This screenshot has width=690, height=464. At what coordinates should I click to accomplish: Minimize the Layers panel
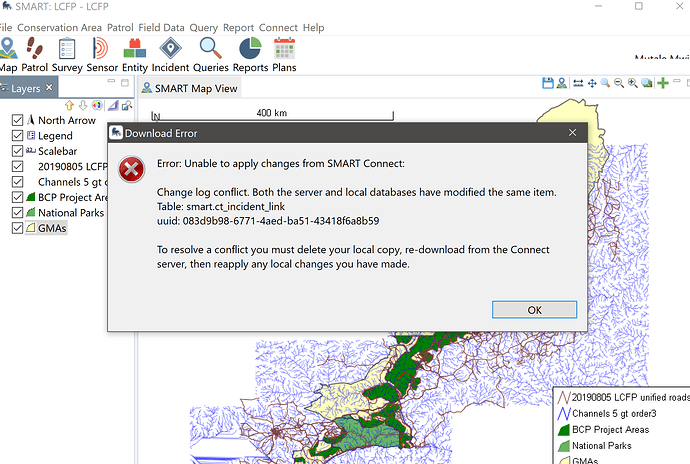(111, 81)
